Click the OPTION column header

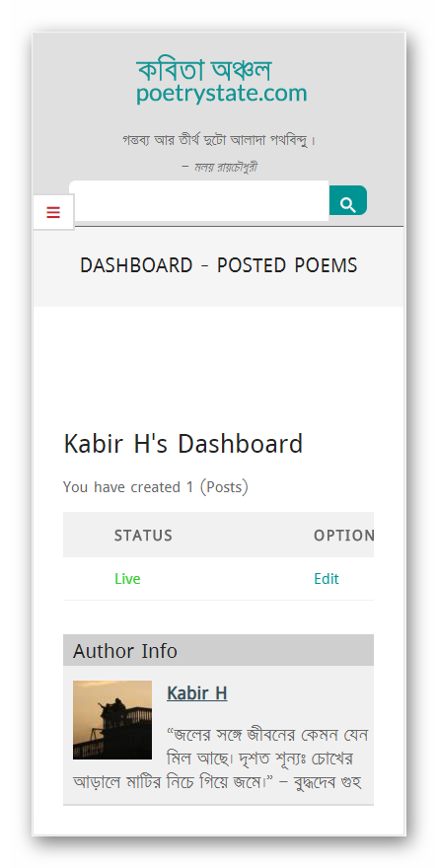click(x=344, y=536)
